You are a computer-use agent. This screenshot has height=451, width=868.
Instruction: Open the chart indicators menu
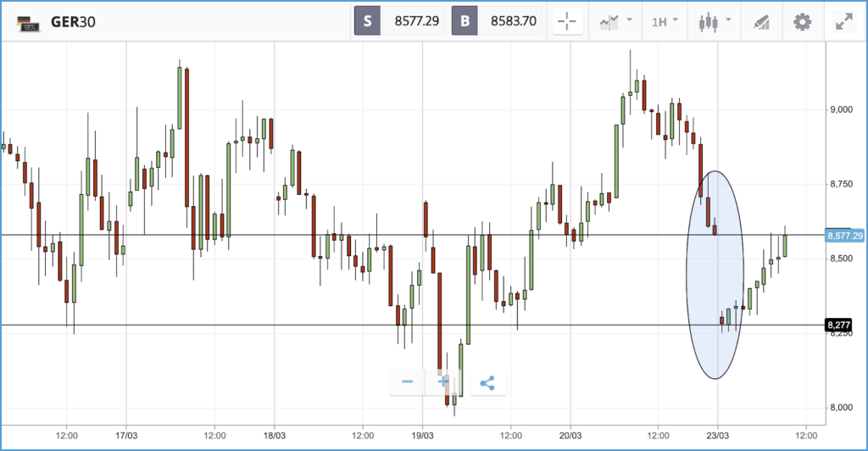tap(609, 22)
